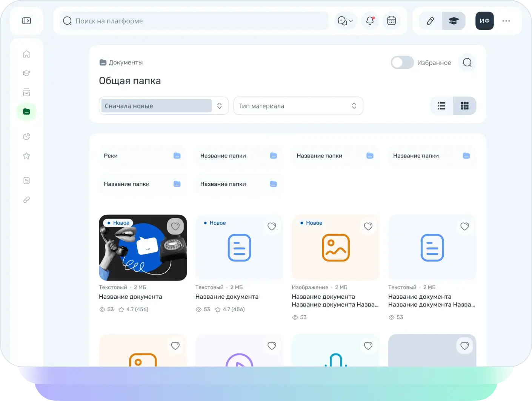Favorite the second Текстовый document with Новое badge
Viewport: 532px width, 401px height.
tap(272, 226)
